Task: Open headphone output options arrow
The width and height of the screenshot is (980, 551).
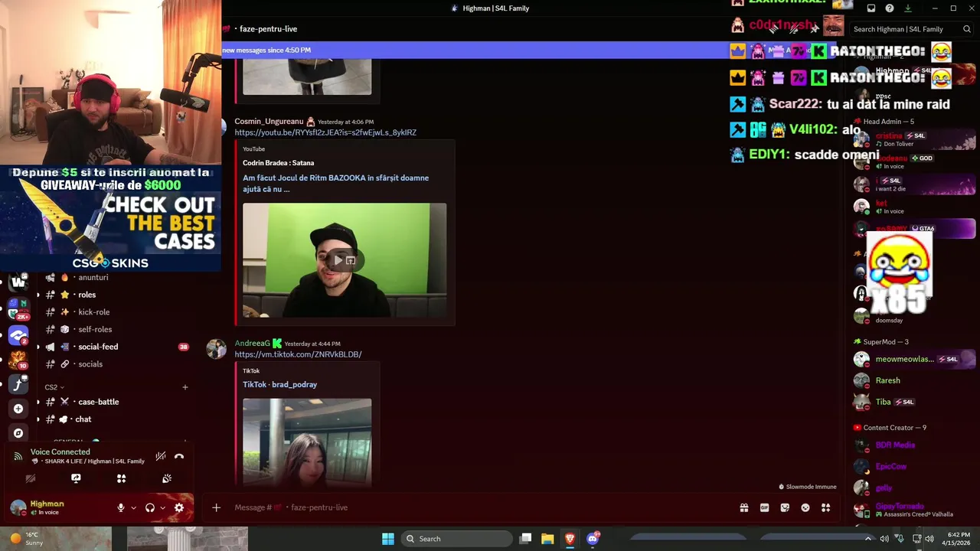Action: 162,507
